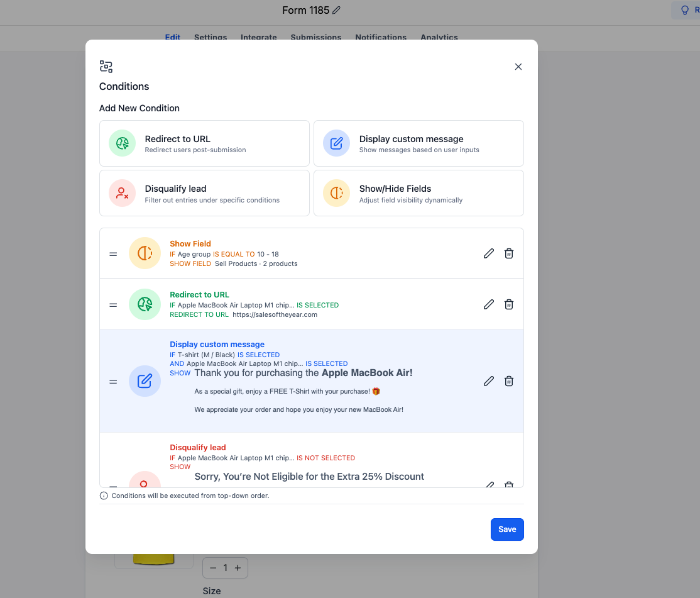Close the Conditions dialog

(x=518, y=67)
